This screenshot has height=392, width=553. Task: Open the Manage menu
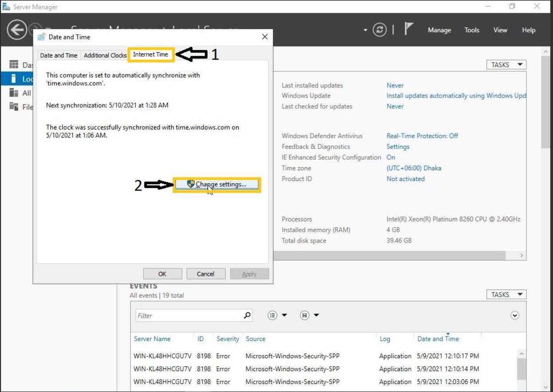(439, 30)
